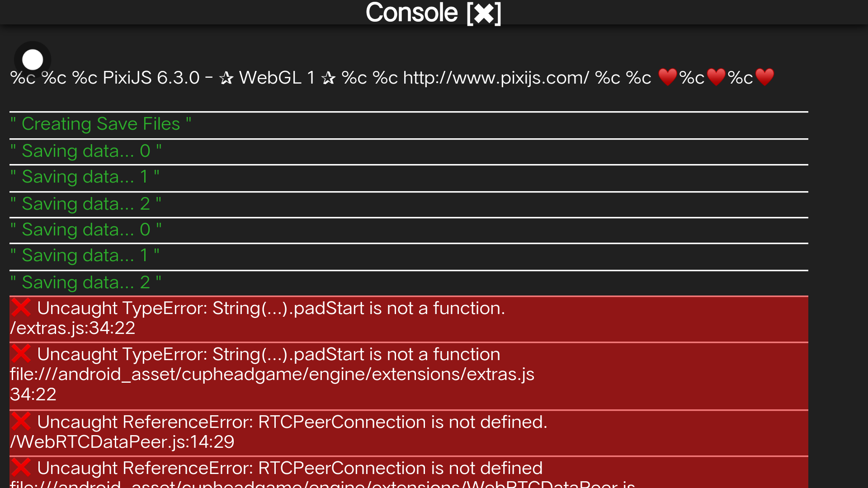Image resolution: width=868 pixels, height=488 pixels.
Task: Click red X icon on first RTCPeerConnection error
Action: click(21, 422)
